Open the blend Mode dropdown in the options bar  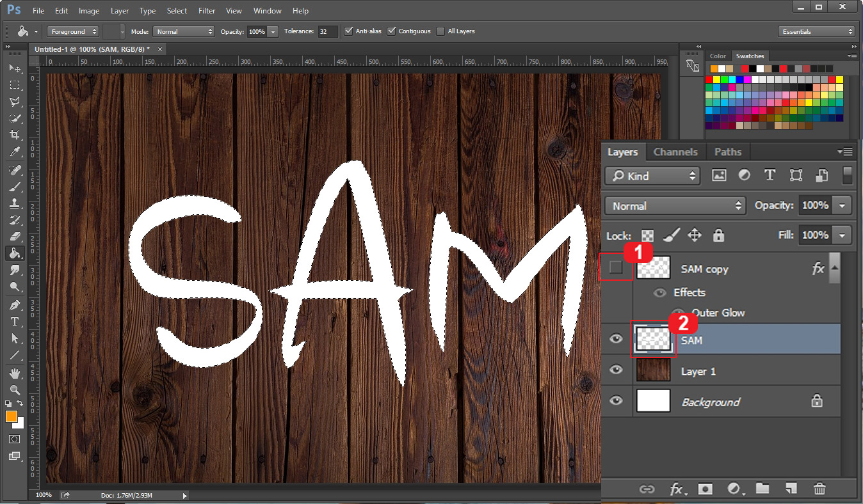click(x=184, y=31)
